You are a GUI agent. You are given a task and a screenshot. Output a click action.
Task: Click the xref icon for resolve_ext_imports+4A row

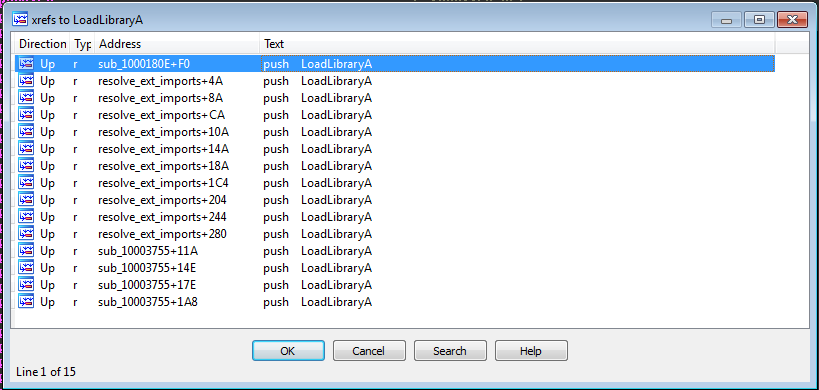[26, 81]
